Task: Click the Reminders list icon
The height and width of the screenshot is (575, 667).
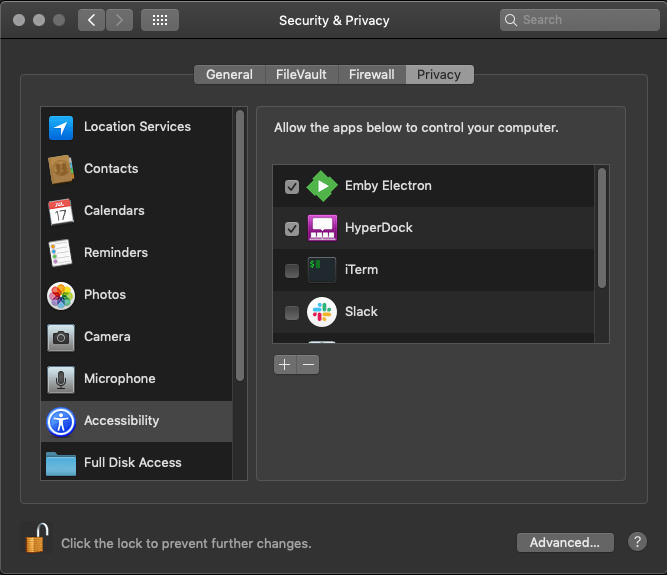Action: point(61,253)
